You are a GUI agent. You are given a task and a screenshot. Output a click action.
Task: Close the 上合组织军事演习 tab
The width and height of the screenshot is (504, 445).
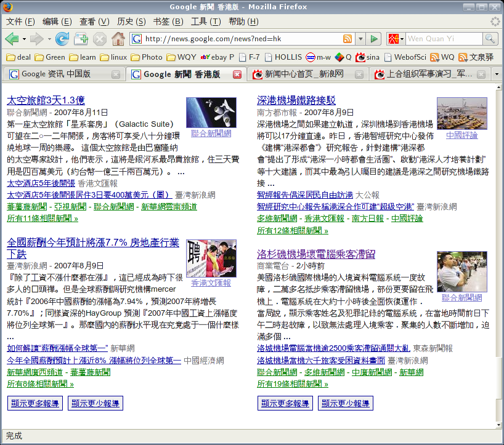481,74
